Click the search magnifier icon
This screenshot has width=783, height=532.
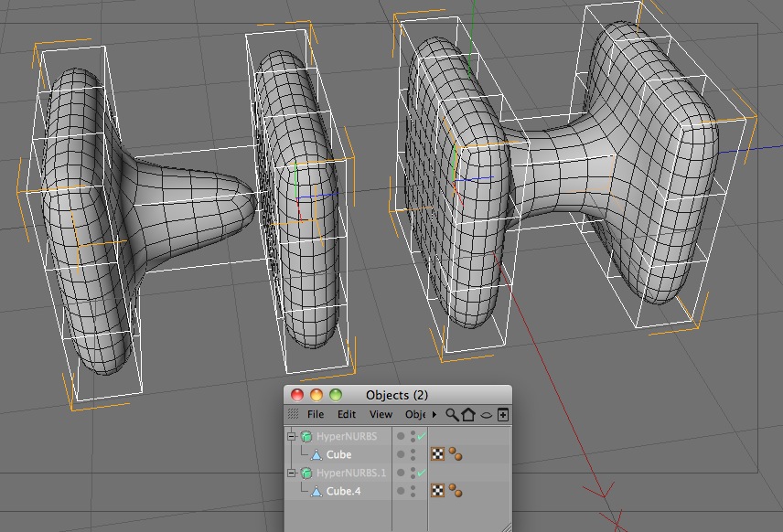pos(452,414)
